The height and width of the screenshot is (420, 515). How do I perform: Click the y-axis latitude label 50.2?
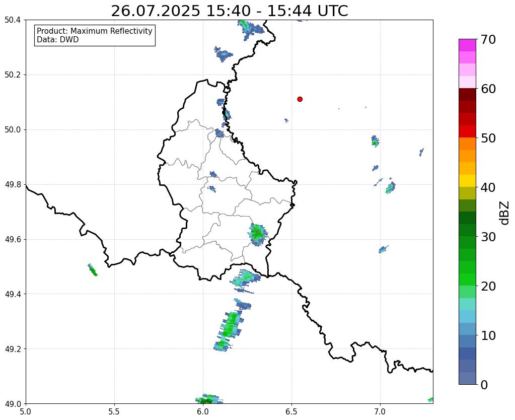click(x=13, y=75)
